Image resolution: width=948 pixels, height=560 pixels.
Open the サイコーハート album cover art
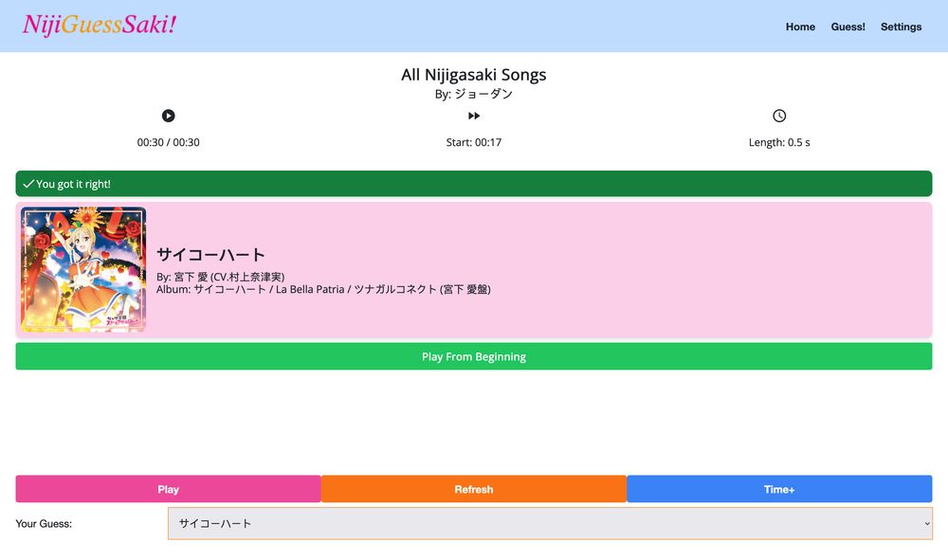pos(83,269)
